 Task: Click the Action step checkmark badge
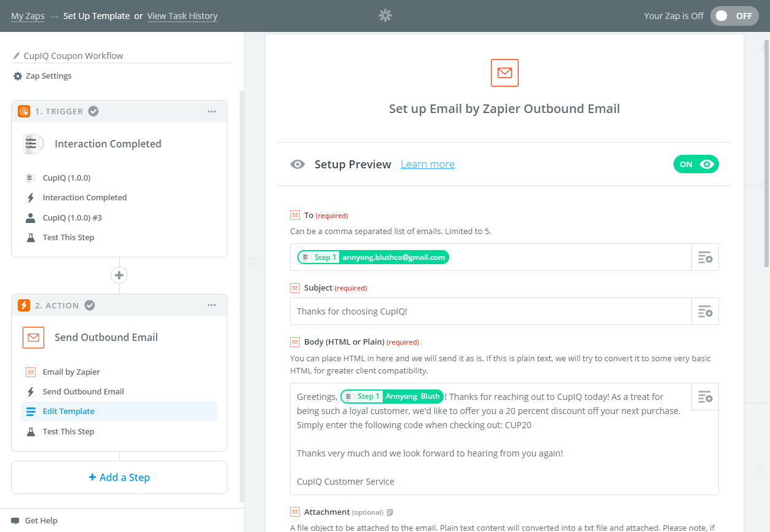[90, 305]
